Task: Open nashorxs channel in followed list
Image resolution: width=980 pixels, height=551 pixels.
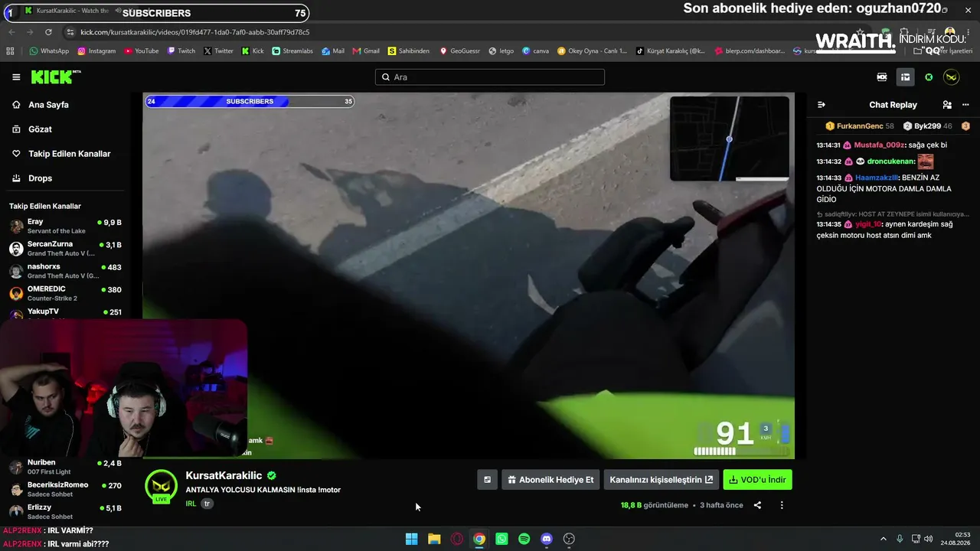Action: tap(65, 271)
